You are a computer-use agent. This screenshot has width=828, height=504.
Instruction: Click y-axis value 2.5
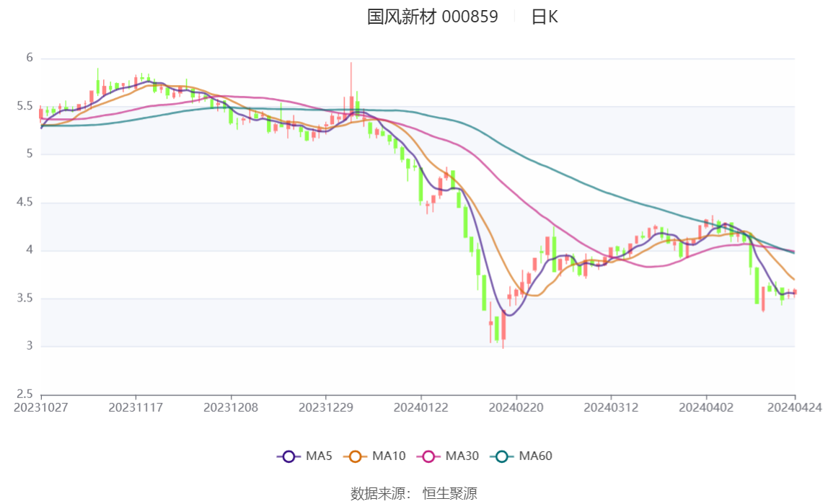tap(25, 394)
